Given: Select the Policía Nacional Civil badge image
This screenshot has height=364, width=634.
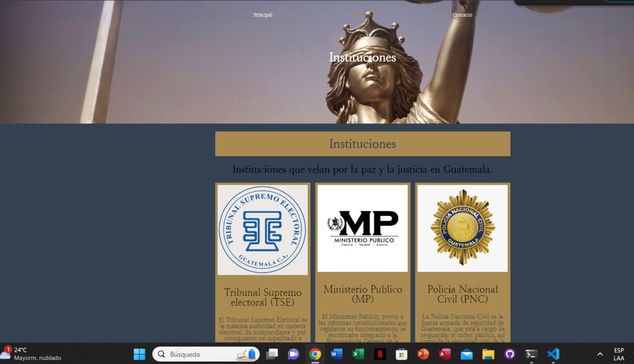Looking at the screenshot, I should pos(463,228).
